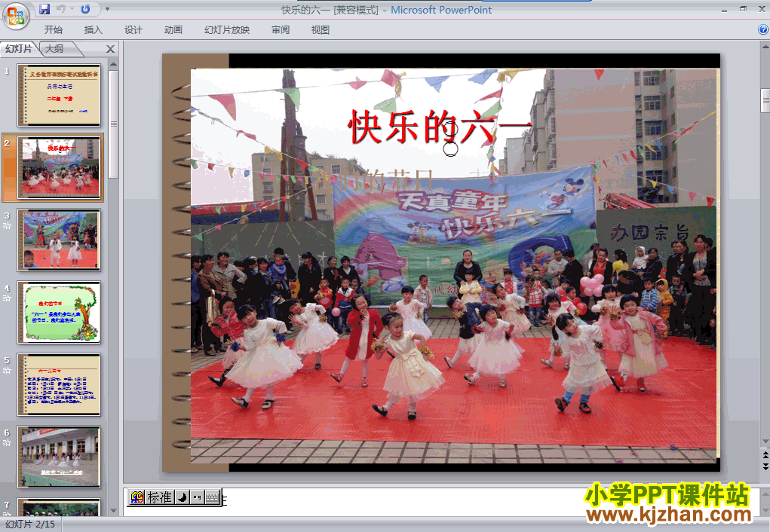Select slide 4 green framed thumbnail

(x=59, y=312)
